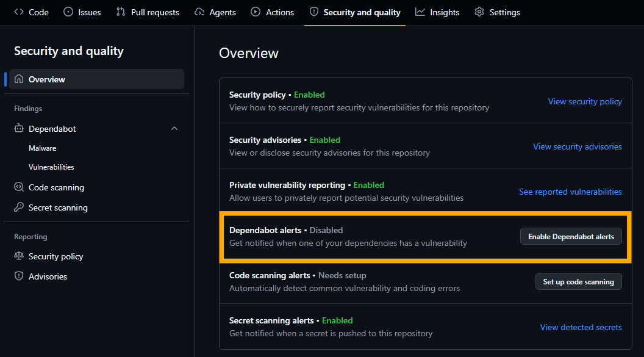Click the Dependabot robot icon in sidebar
Viewport: 644px width, 357px height.
pos(19,128)
